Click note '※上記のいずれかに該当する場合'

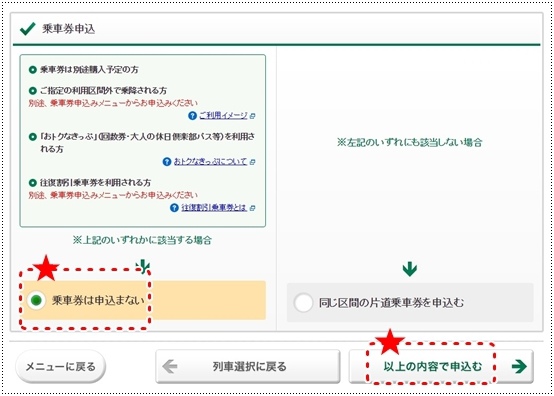click(x=142, y=240)
